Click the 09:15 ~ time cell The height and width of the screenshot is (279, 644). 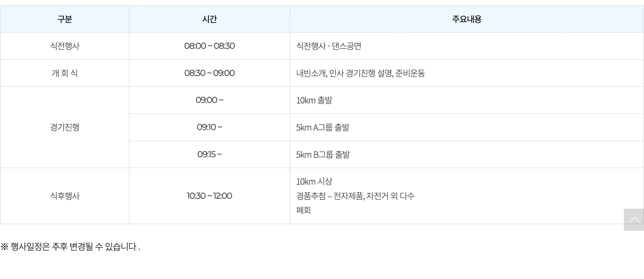(209, 154)
